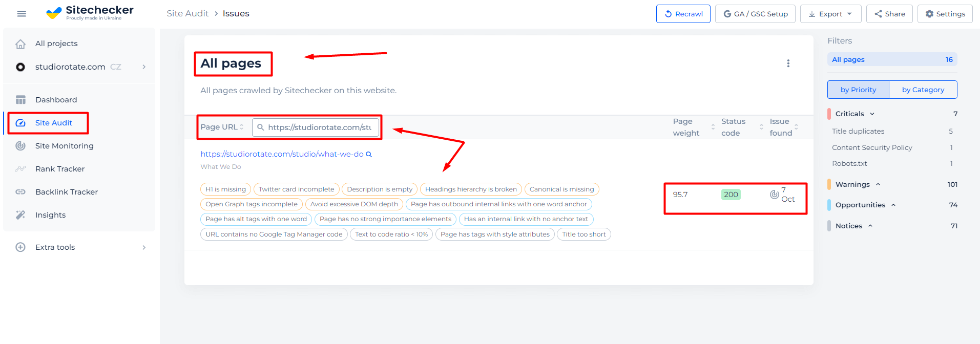
Task: Open All projects in the sidebar
Action: coord(56,44)
